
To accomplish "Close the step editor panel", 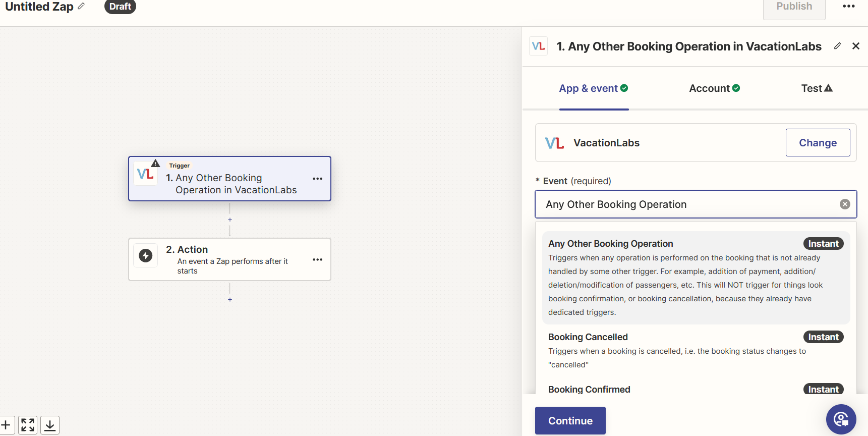I will [856, 46].
